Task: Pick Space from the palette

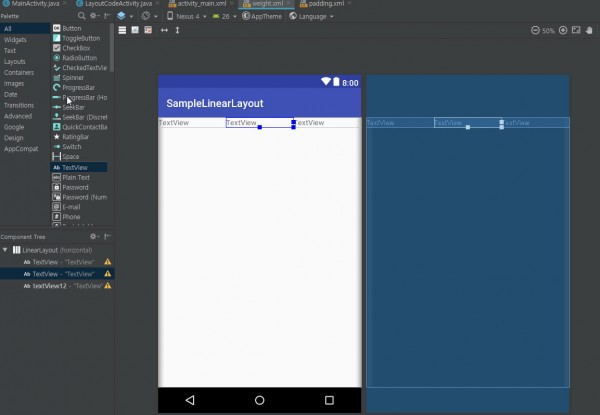Action: (80, 157)
